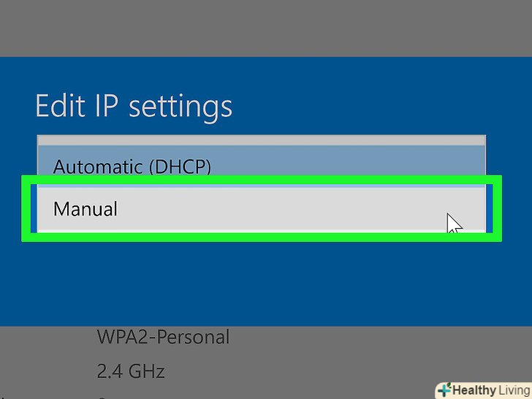Screen dimensions: 532x399
Task: Click the word settings in dialog title
Action: point(180,107)
